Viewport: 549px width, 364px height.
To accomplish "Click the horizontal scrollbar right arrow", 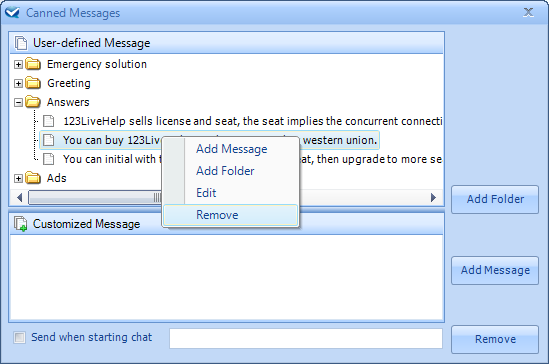I will (x=433, y=197).
